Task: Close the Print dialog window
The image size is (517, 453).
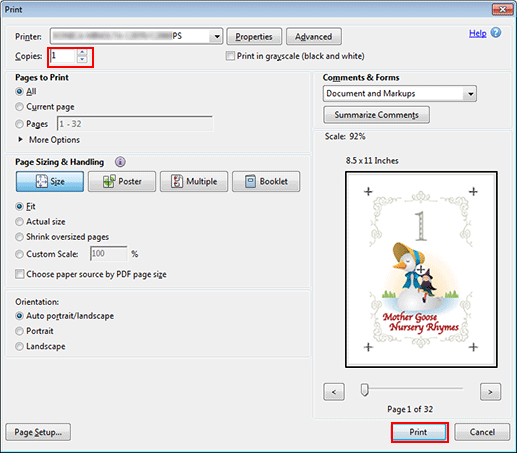Action: (502, 10)
